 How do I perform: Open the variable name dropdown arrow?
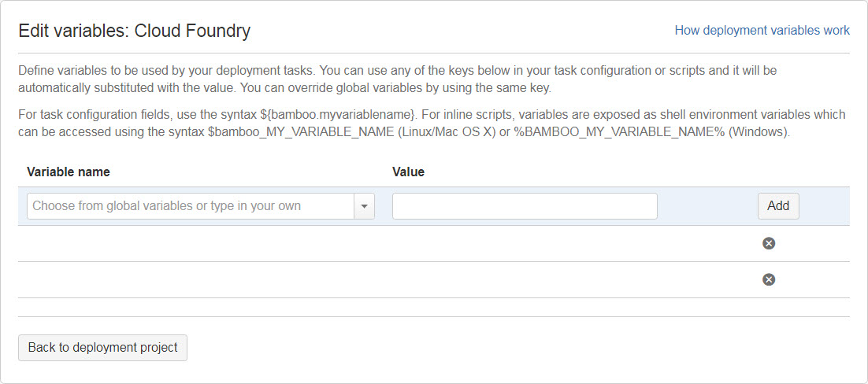[364, 206]
